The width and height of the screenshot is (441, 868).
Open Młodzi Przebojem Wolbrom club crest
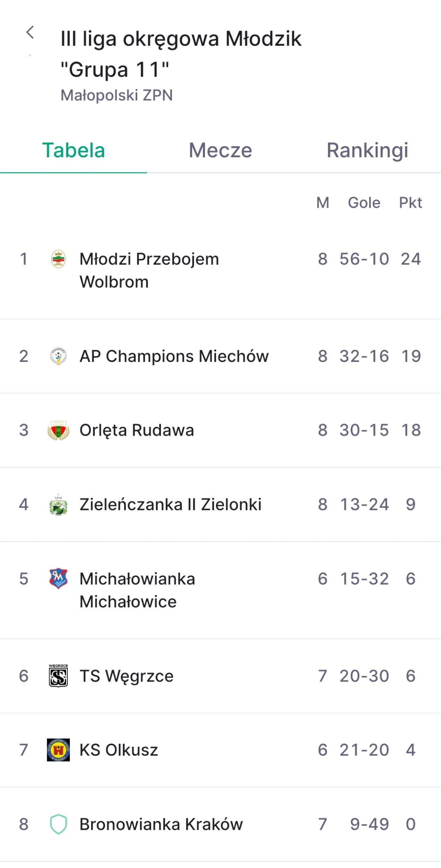(x=58, y=259)
